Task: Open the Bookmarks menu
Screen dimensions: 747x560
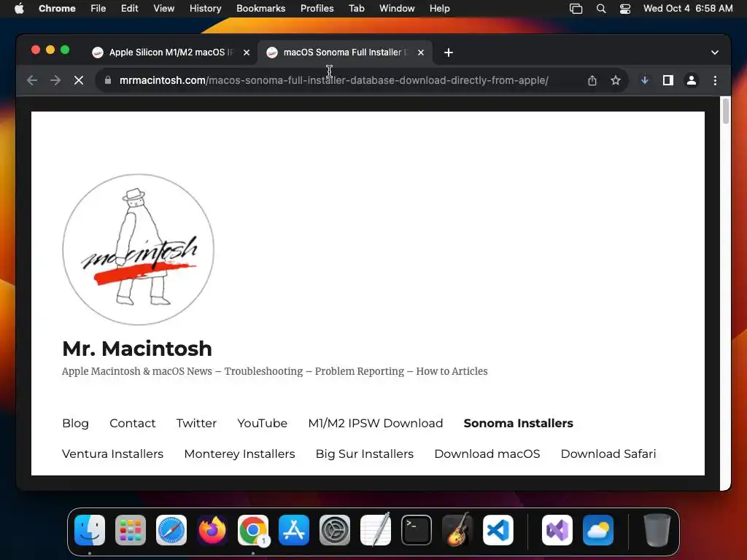Action: (260, 9)
